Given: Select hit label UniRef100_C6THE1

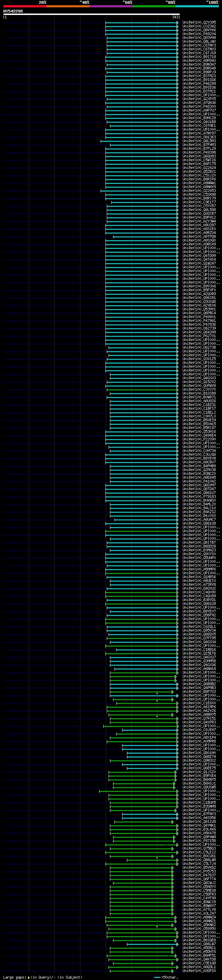Looking at the screenshot, I should click(x=199, y=125).
